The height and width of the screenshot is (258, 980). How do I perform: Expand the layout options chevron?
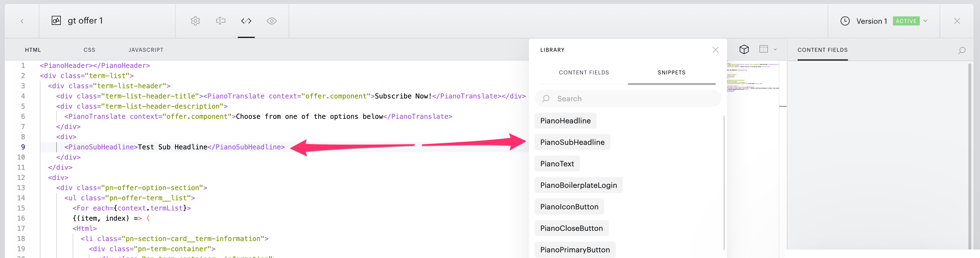(775, 50)
